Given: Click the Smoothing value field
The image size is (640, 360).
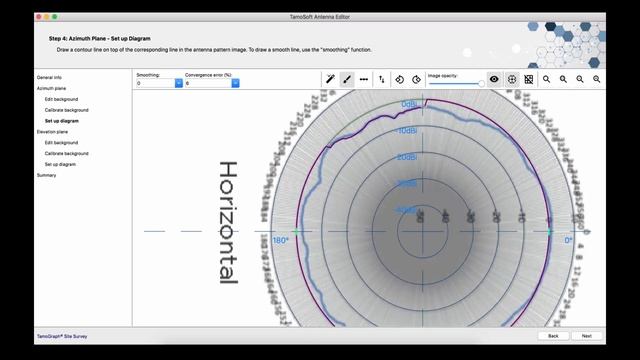Looking at the screenshot, I should 156,83.
